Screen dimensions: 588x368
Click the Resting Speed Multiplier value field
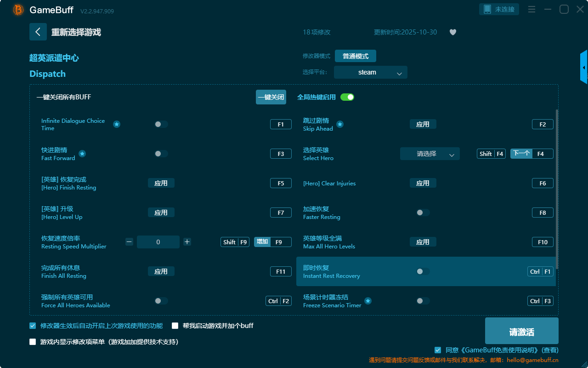158,242
